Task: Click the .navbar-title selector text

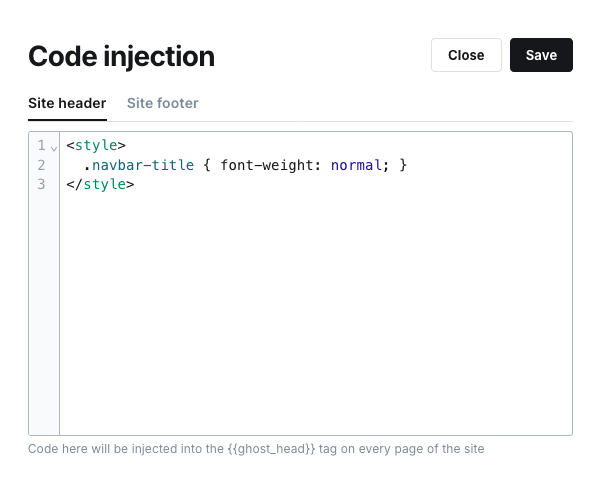Action: pyautogui.click(x=138, y=165)
